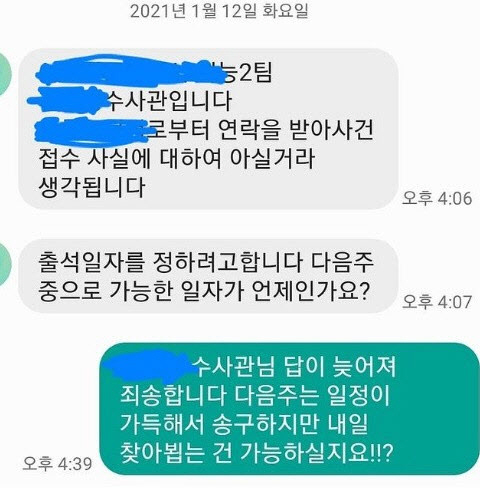
Task: Tap the sender avatar beside the first message
Action: 5,74
